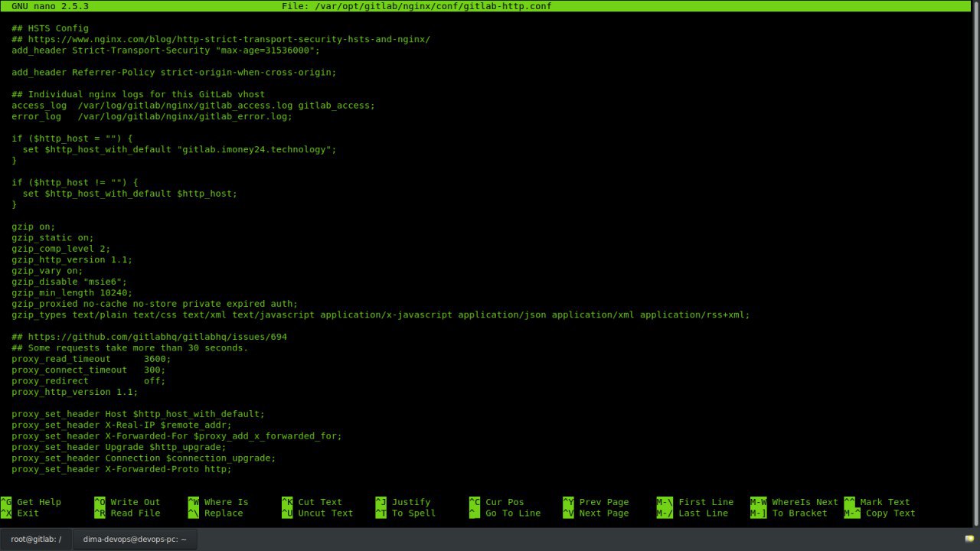Viewport: 980px width, 551px height.
Task: Switch to the root@gitlab terminal tab
Action: click(36, 539)
